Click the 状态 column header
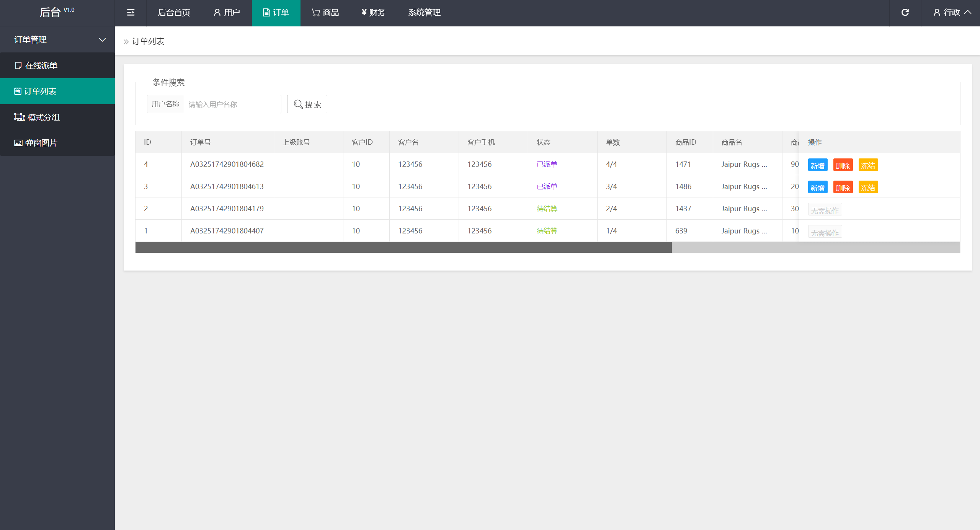Viewport: 980px width, 530px height. click(544, 142)
